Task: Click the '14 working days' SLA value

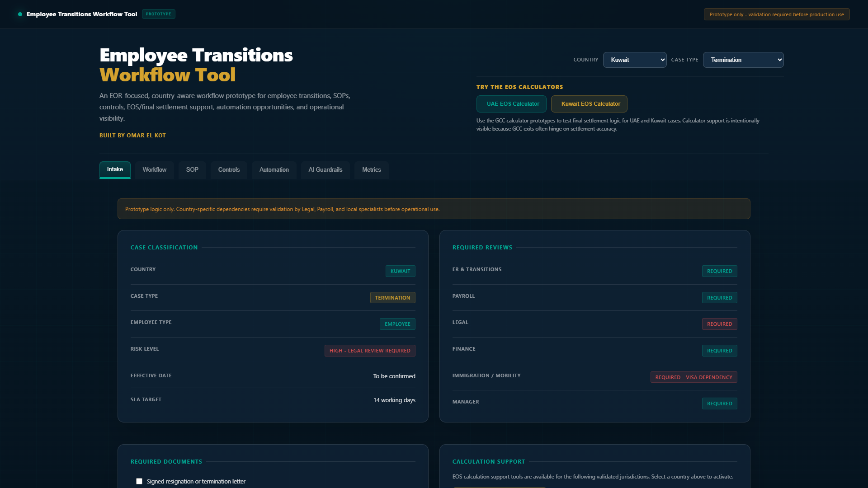Action: point(394,400)
